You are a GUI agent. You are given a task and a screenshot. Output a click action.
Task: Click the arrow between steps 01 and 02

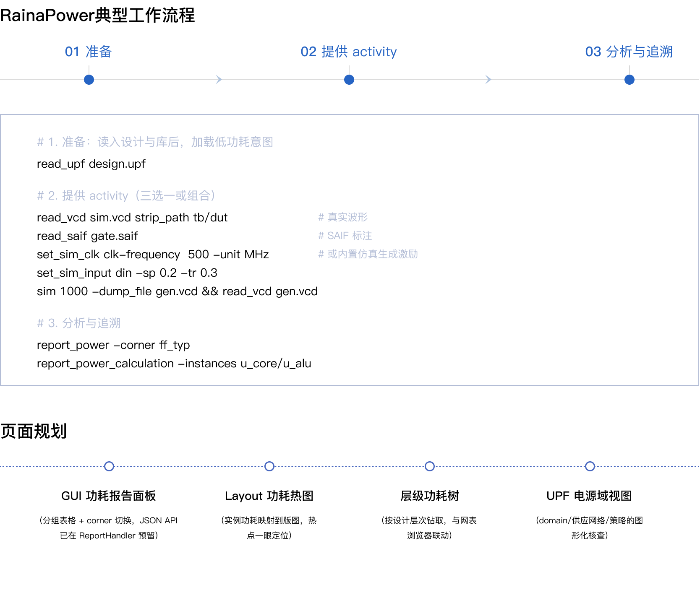click(219, 79)
